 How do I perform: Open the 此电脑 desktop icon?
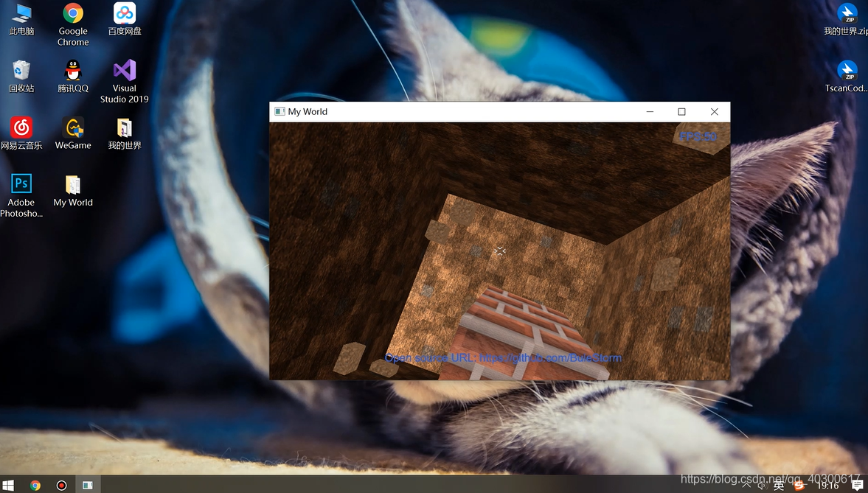(21, 19)
